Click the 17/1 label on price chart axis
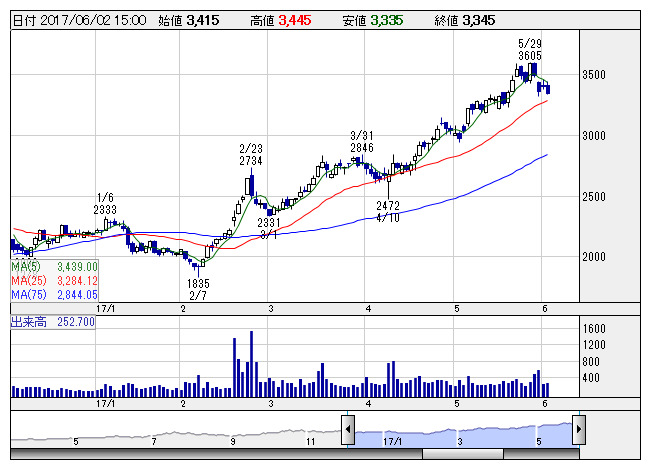Viewport: 652px width, 469px height. pyautogui.click(x=106, y=309)
